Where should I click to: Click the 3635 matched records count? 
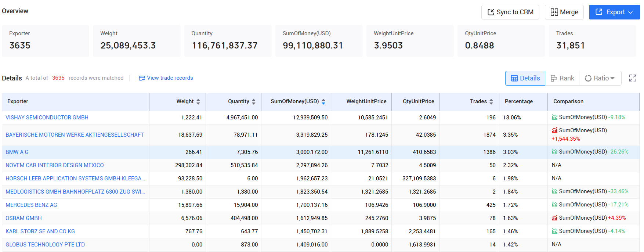pos(58,78)
